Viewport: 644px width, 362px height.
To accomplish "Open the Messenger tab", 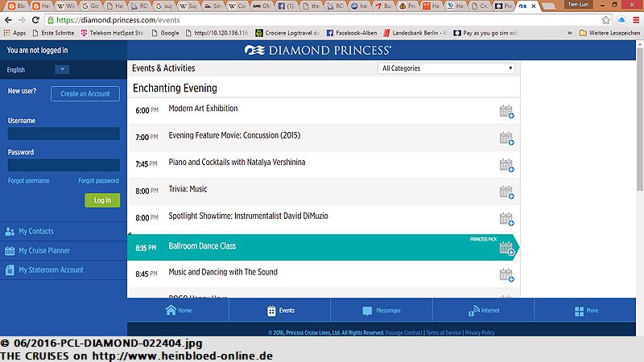I will click(x=382, y=311).
